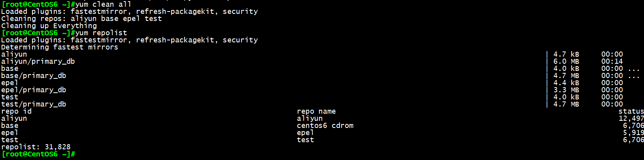The width and height of the screenshot is (644, 160).
Task: Click 'Determining fastest mirrors' line
Action: (60, 47)
